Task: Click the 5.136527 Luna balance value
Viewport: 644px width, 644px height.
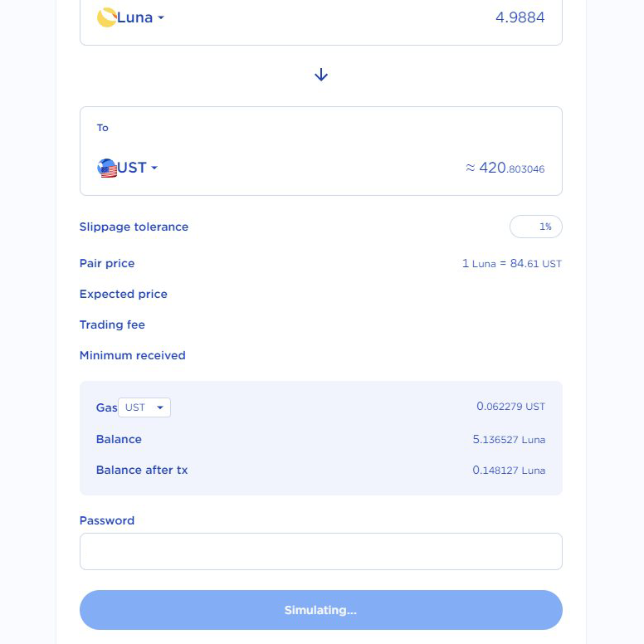Action: [x=509, y=439]
